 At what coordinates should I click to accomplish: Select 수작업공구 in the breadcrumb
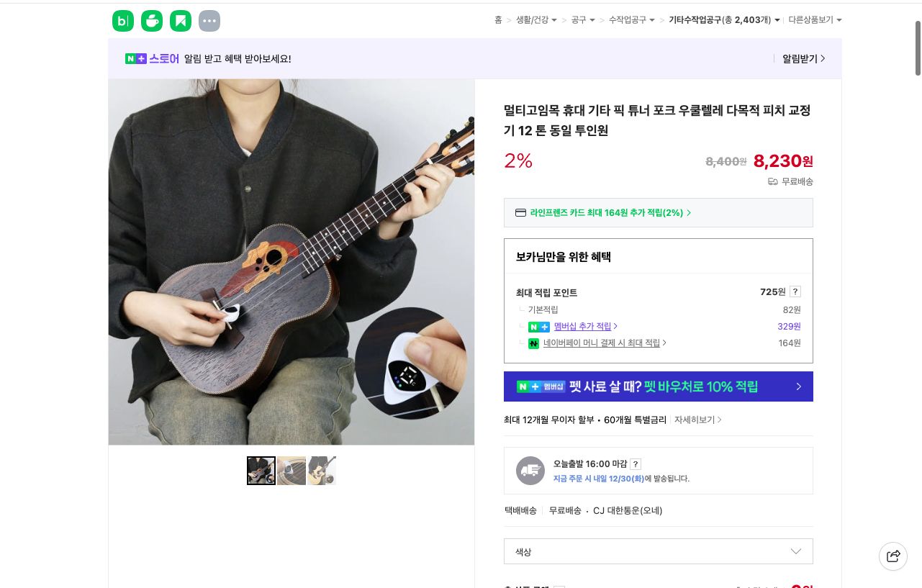tap(629, 20)
